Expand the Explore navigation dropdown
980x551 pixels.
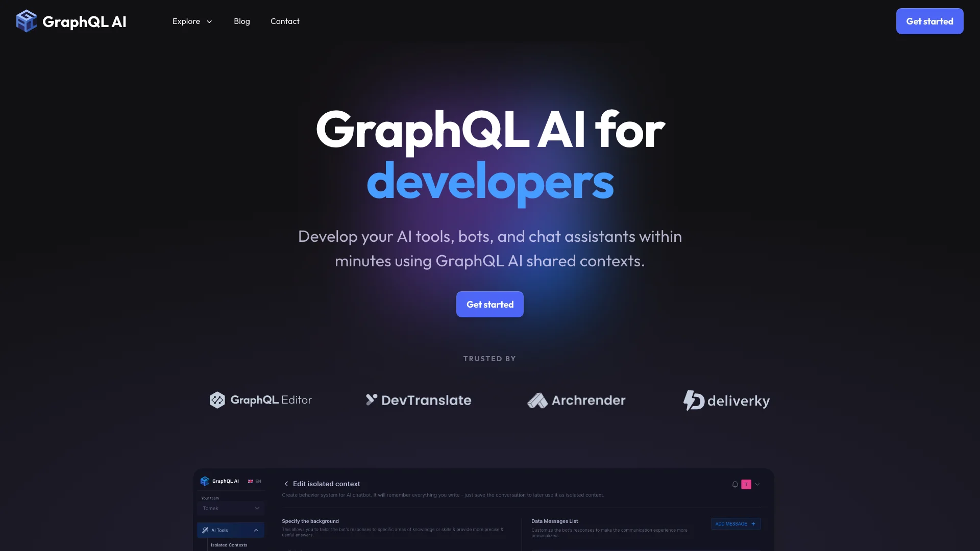click(192, 21)
